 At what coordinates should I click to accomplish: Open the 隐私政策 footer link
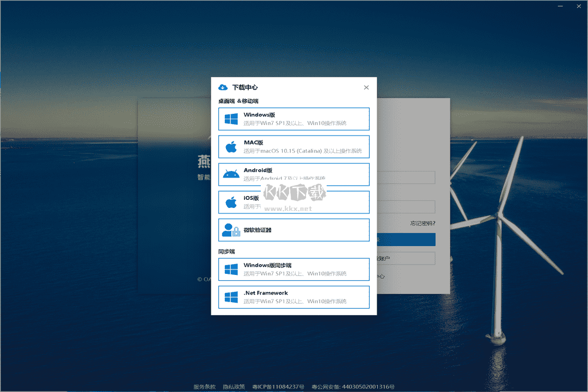[234, 387]
